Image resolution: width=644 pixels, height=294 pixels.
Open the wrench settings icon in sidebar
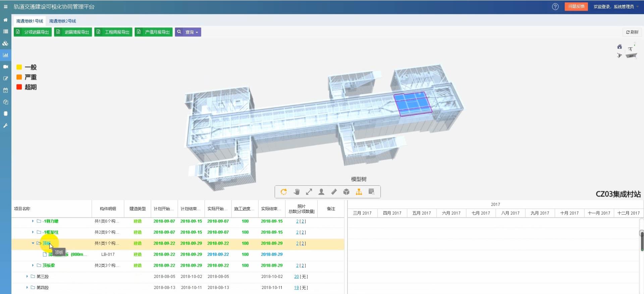[x=5, y=126]
